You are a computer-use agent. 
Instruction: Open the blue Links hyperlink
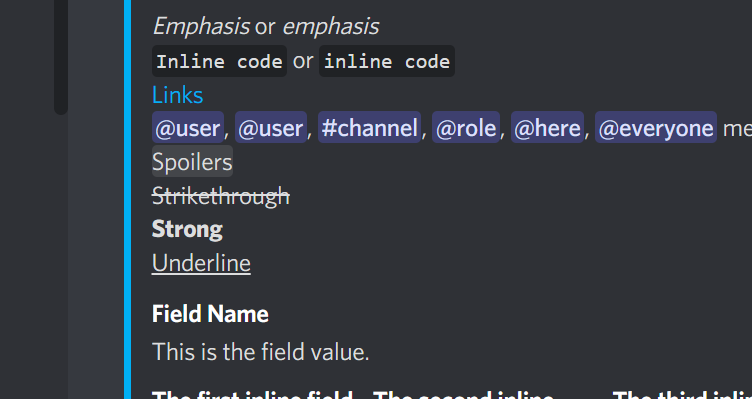pyautogui.click(x=177, y=95)
